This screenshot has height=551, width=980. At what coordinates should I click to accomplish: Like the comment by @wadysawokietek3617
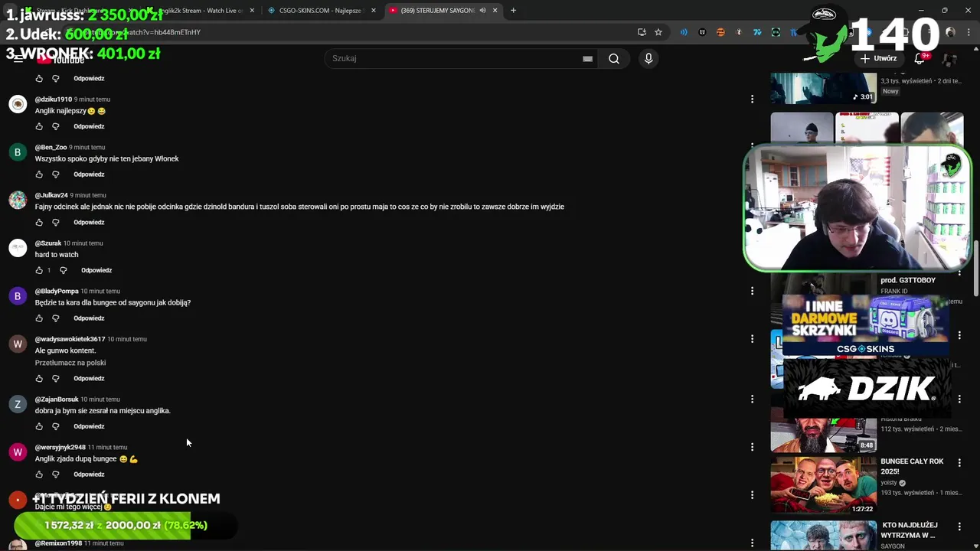point(39,379)
